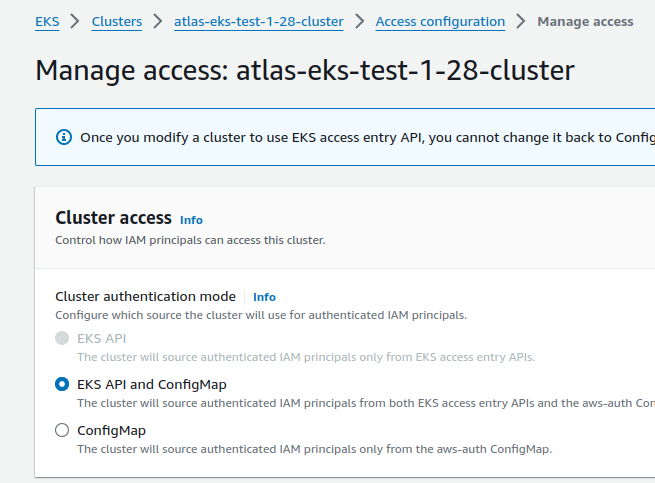This screenshot has width=655, height=483.
Task: Open Info link next to Cluster access
Action: click(191, 220)
